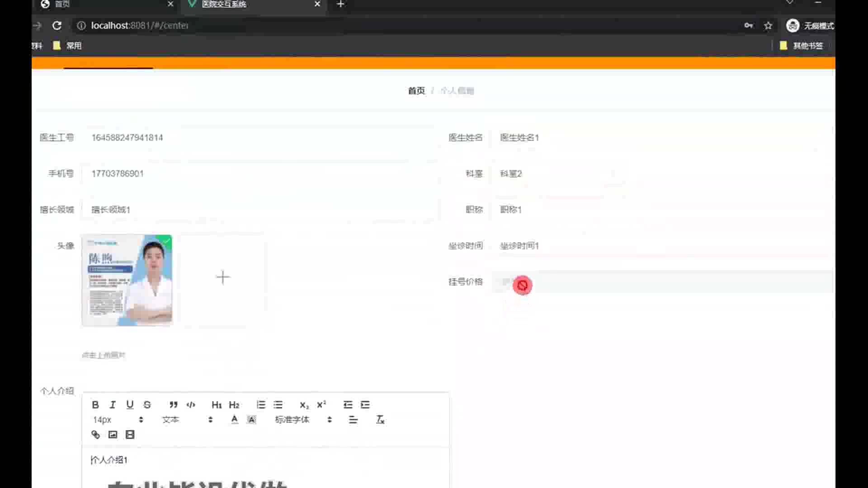
Task: Toggle italic formatting in the editor
Action: coord(113,405)
